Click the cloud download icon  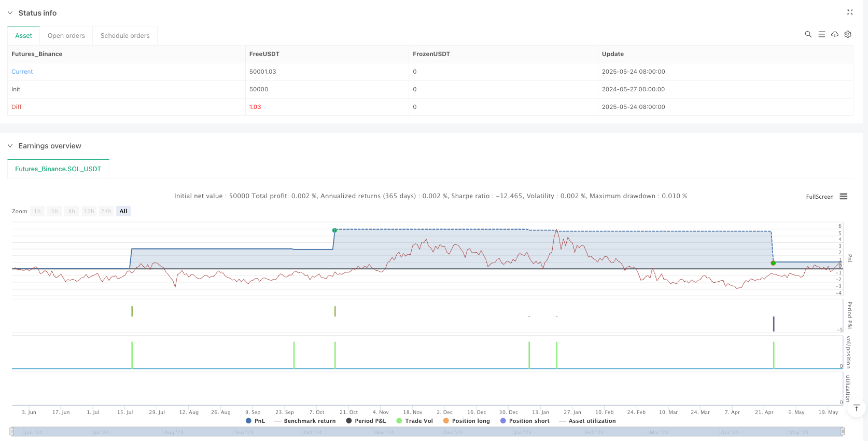tap(835, 34)
